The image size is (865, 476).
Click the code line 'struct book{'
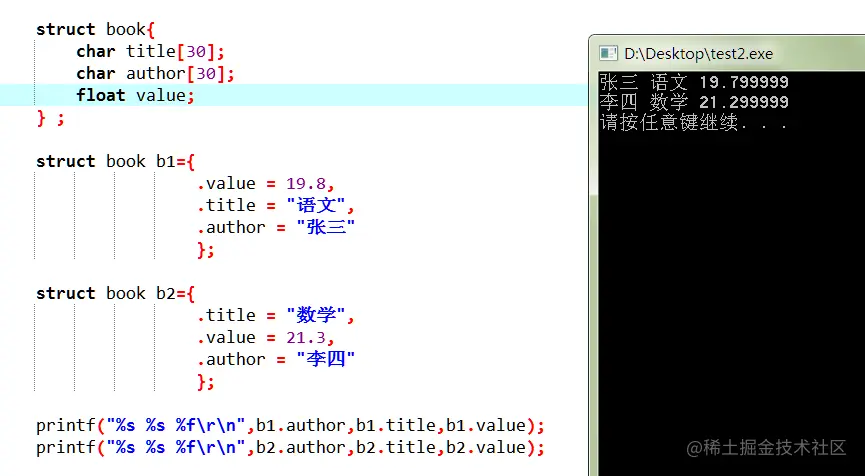(x=95, y=29)
